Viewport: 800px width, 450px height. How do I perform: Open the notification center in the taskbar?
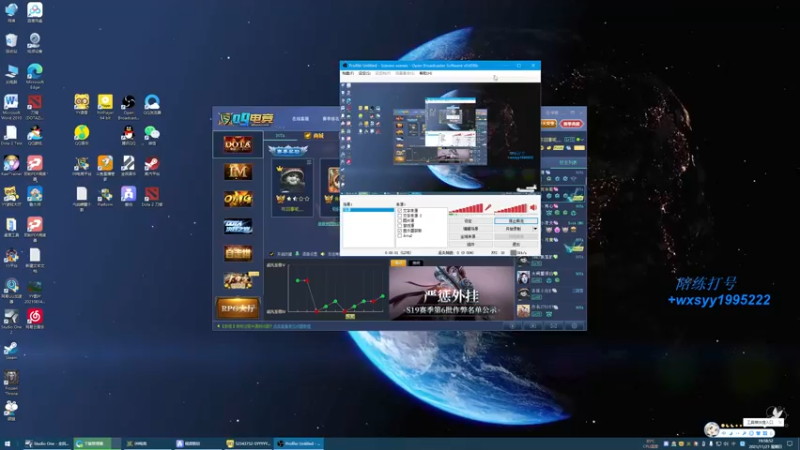pyautogui.click(x=789, y=443)
